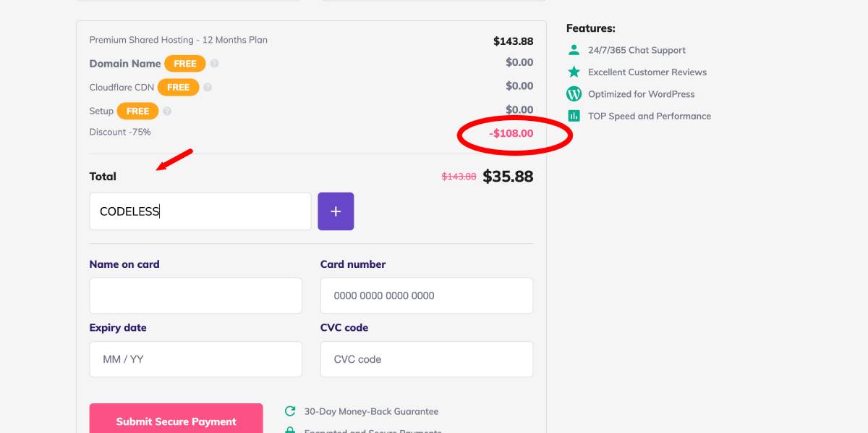868x433 pixels.
Task: Click the FREE badge next to Cloudflare CDN
Action: (x=179, y=88)
